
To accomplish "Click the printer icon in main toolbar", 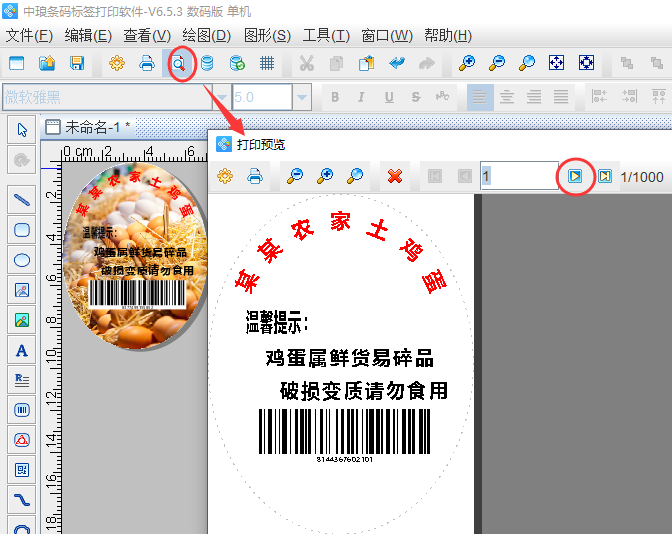I will click(147, 63).
